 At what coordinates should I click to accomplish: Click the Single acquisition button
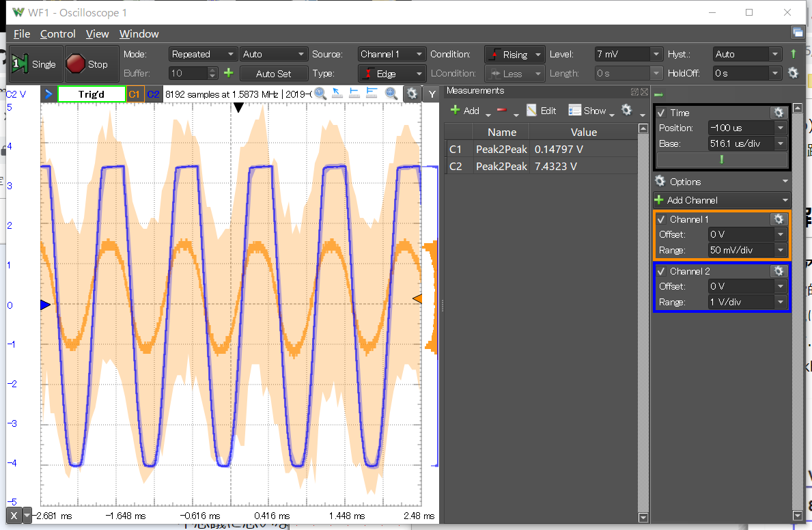pyautogui.click(x=35, y=64)
